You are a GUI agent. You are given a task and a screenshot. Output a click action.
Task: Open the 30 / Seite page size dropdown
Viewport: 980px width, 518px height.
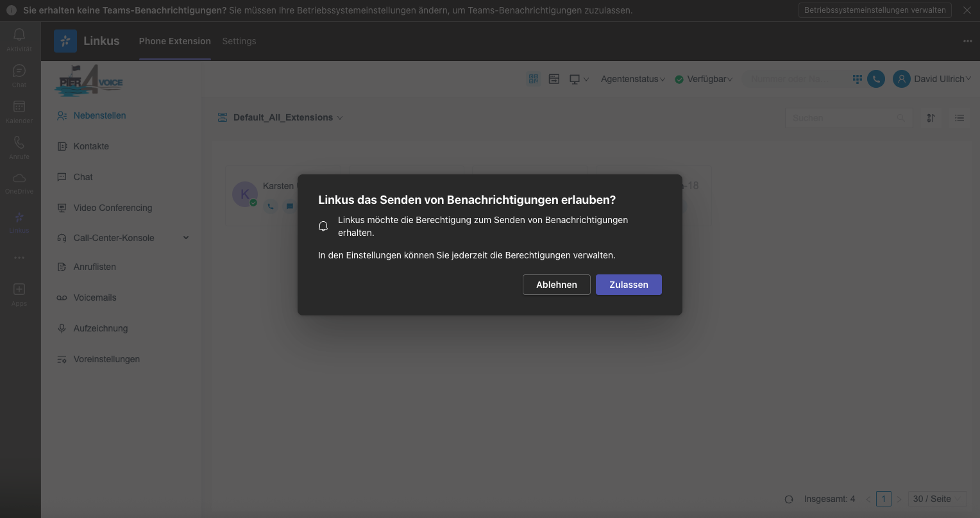click(937, 499)
